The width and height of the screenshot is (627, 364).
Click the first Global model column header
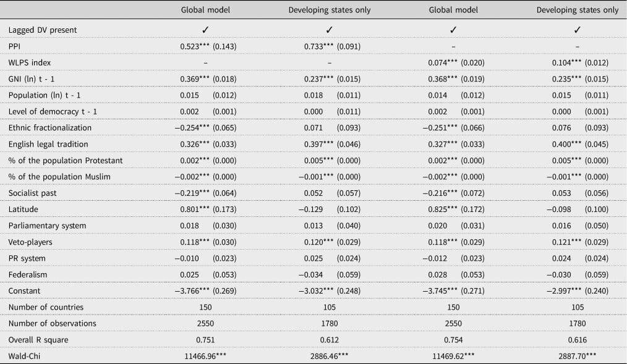pos(205,10)
